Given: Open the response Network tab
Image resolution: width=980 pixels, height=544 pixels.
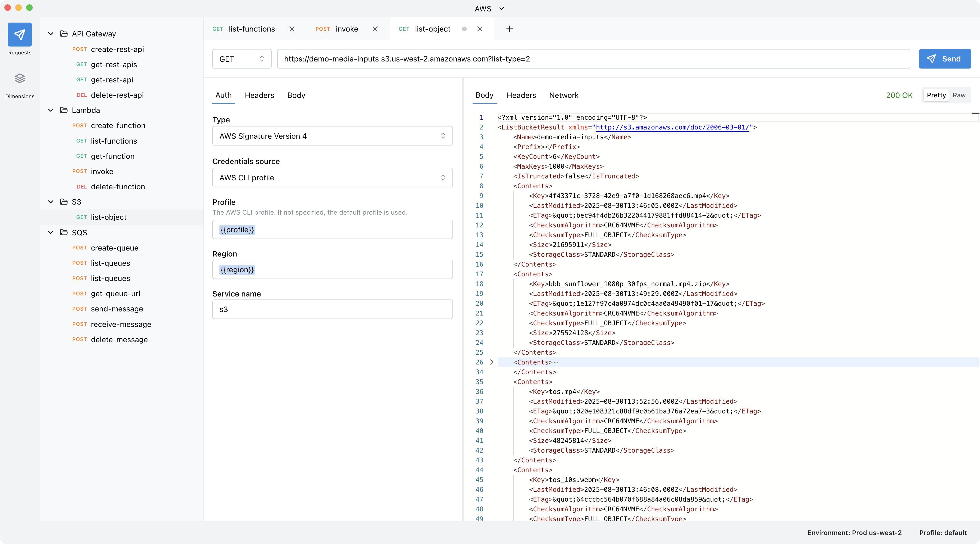Looking at the screenshot, I should [x=563, y=95].
